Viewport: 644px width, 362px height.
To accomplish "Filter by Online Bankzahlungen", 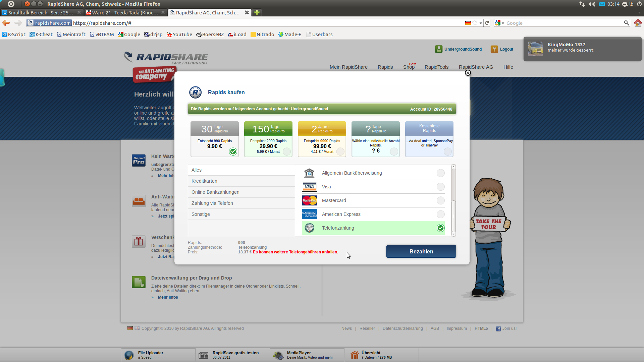I will 241,192.
